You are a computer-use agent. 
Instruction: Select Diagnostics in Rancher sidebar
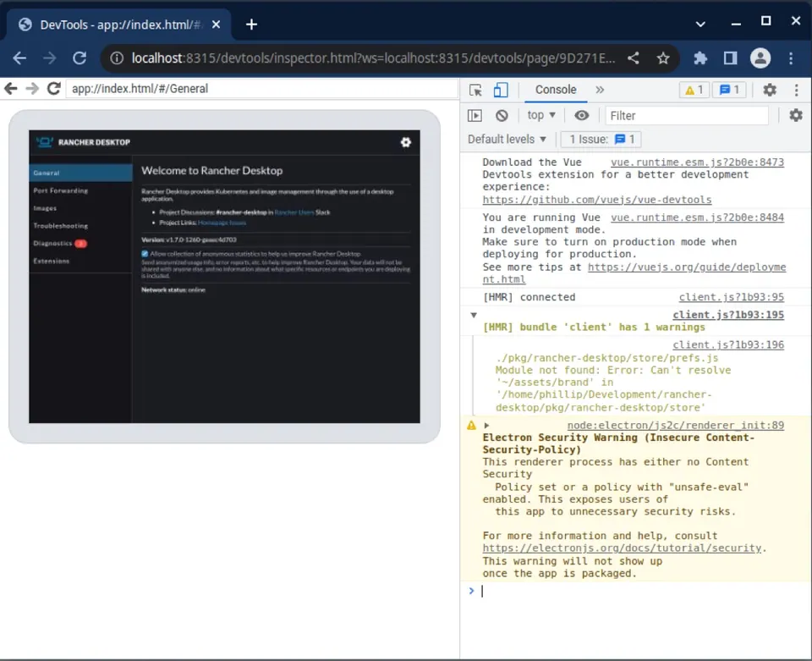[81, 244]
